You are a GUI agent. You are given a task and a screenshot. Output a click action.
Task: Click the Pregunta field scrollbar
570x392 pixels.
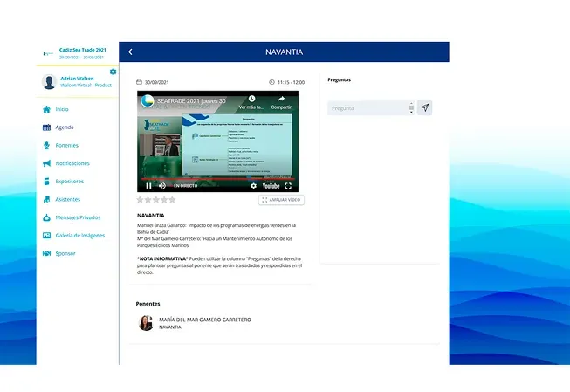tap(411, 108)
